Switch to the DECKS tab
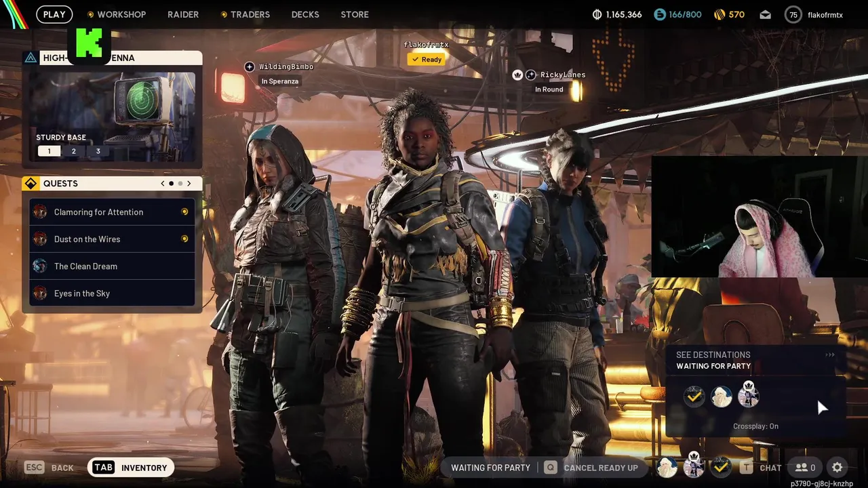 (x=305, y=14)
